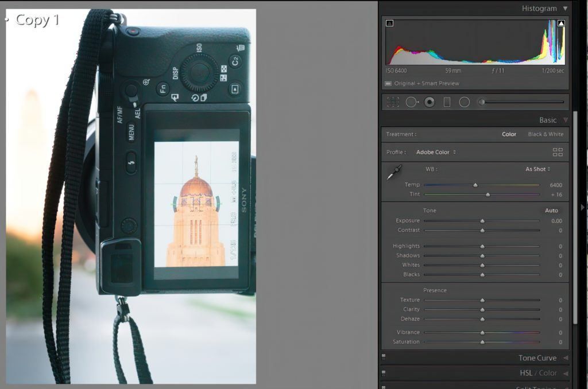Image resolution: width=588 pixels, height=389 pixels.
Task: Click the camera photo preview image
Action: click(x=131, y=196)
